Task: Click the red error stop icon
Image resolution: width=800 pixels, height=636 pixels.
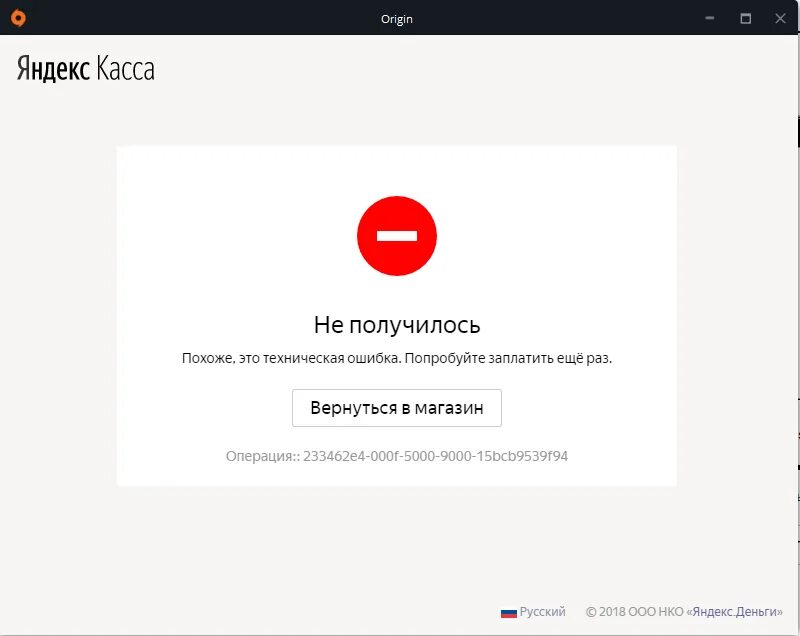Action: coord(397,236)
